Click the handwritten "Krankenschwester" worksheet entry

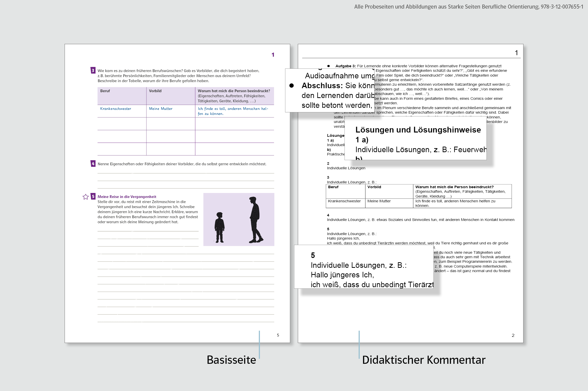[x=116, y=109]
